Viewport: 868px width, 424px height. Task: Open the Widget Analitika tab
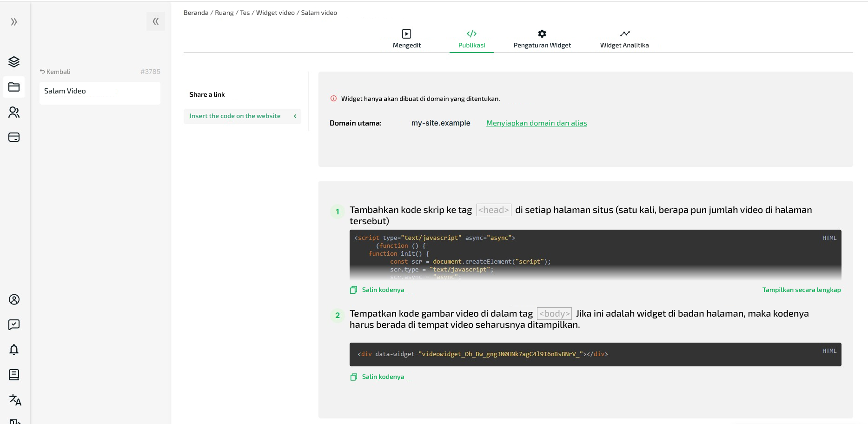(624, 39)
